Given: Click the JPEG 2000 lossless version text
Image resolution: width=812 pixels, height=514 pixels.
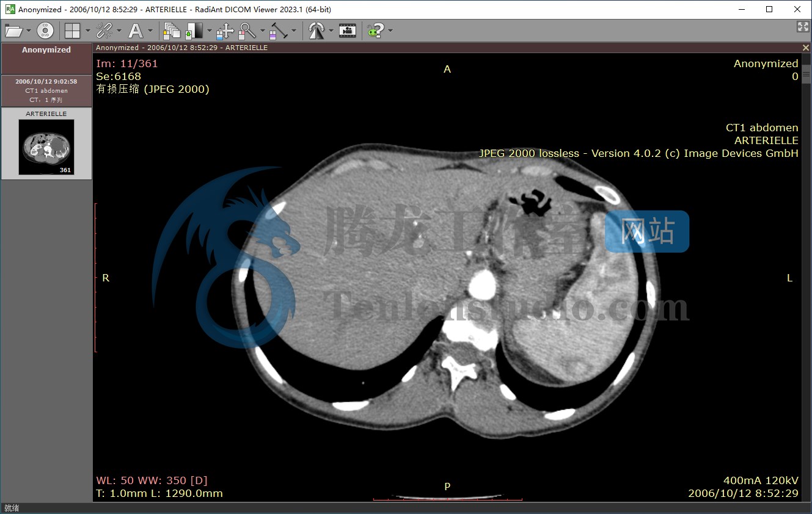Looking at the screenshot, I should click(638, 153).
